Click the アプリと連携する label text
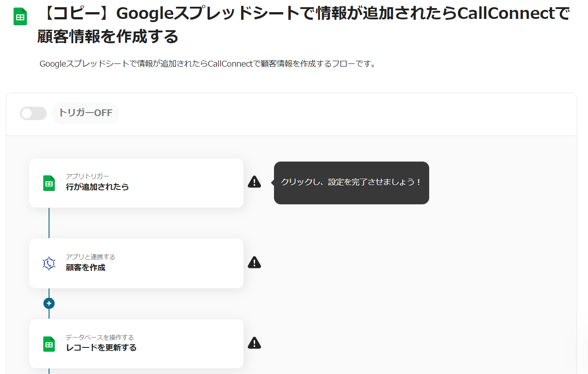This screenshot has height=374, width=588. click(90, 257)
